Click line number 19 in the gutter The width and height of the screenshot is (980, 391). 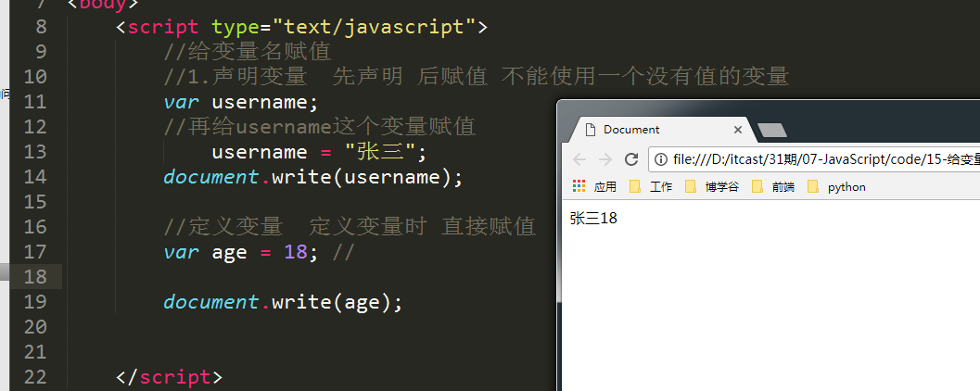pos(35,302)
